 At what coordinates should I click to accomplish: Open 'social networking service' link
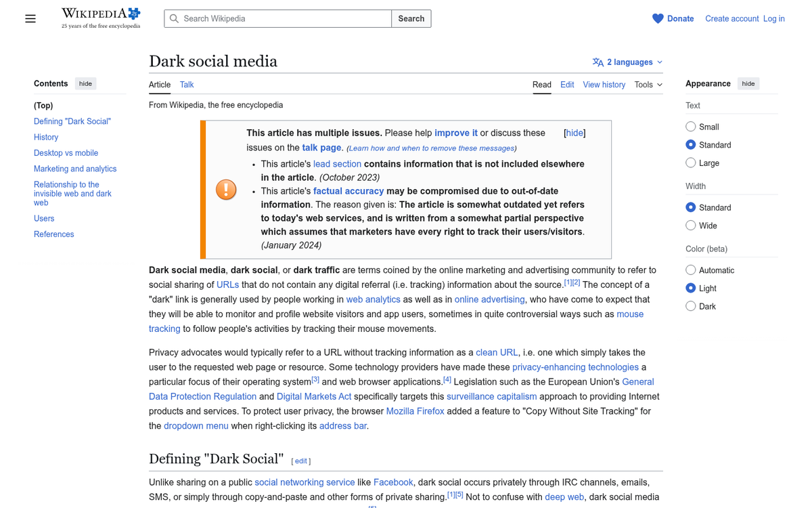coord(304,482)
